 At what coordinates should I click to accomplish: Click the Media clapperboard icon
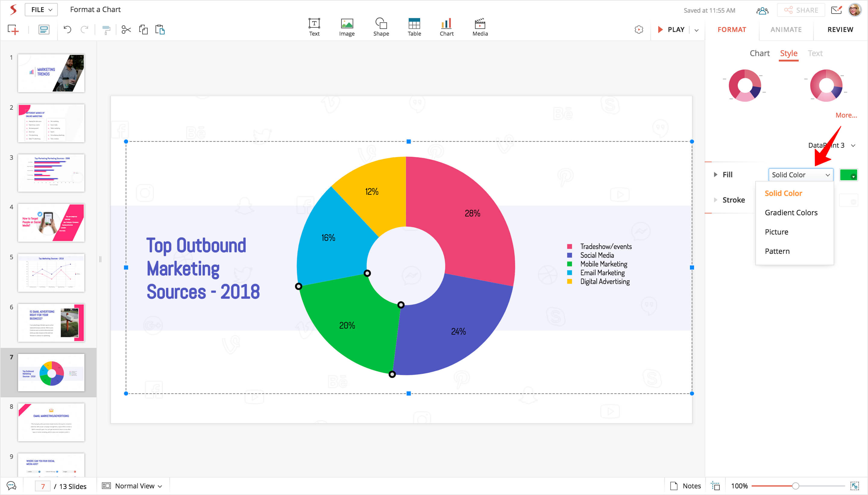coord(480,27)
